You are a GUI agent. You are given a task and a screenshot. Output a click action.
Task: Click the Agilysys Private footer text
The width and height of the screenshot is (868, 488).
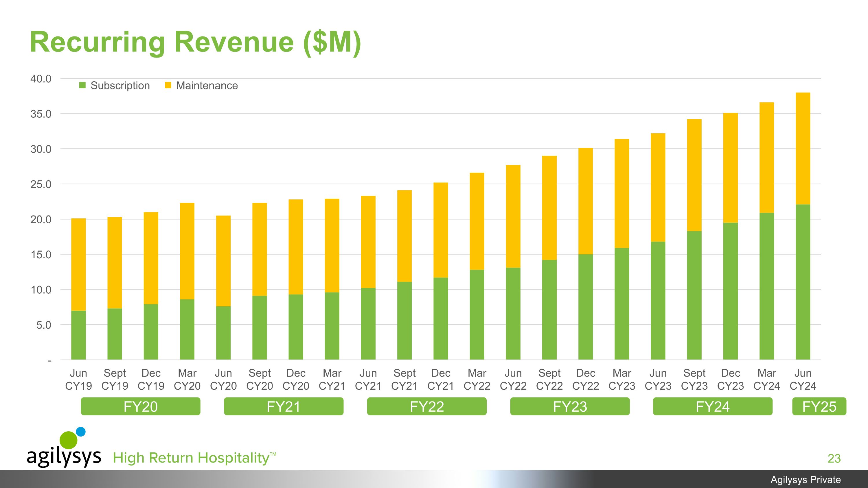tap(806, 480)
